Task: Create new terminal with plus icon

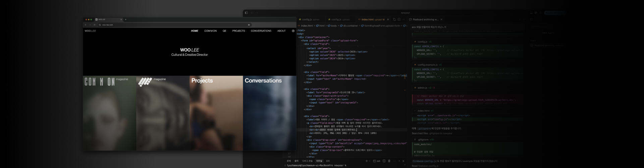Action: click(366, 161)
